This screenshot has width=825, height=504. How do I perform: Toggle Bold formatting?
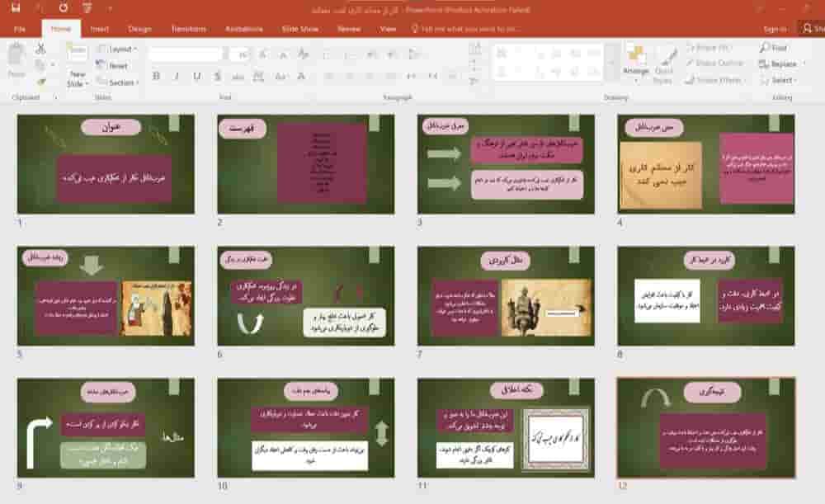click(x=156, y=76)
